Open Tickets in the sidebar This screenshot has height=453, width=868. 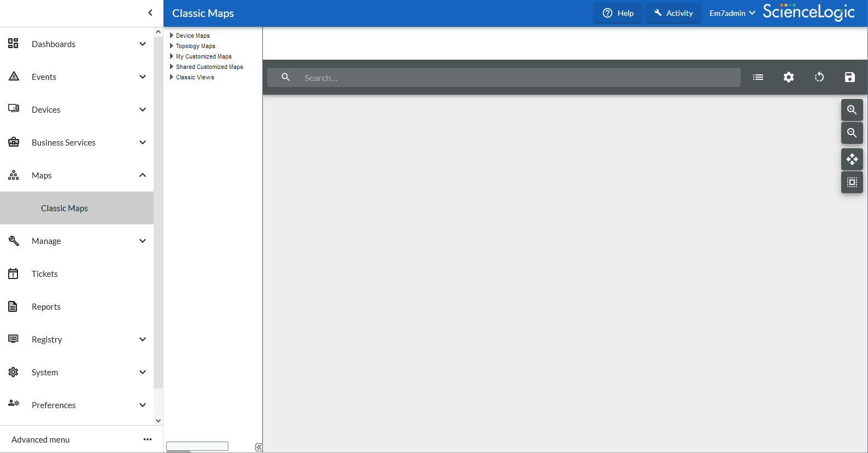point(45,274)
